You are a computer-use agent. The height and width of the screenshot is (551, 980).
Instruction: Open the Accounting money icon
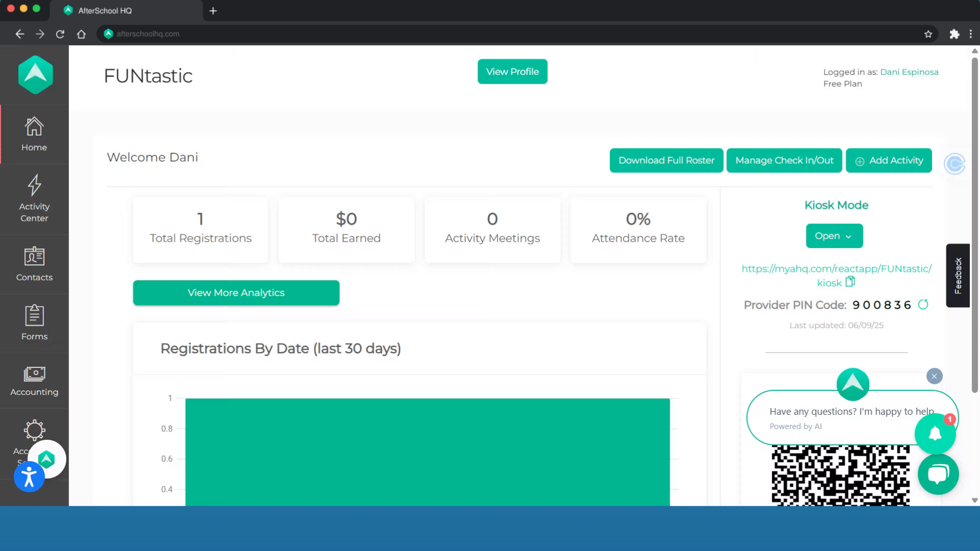click(34, 374)
